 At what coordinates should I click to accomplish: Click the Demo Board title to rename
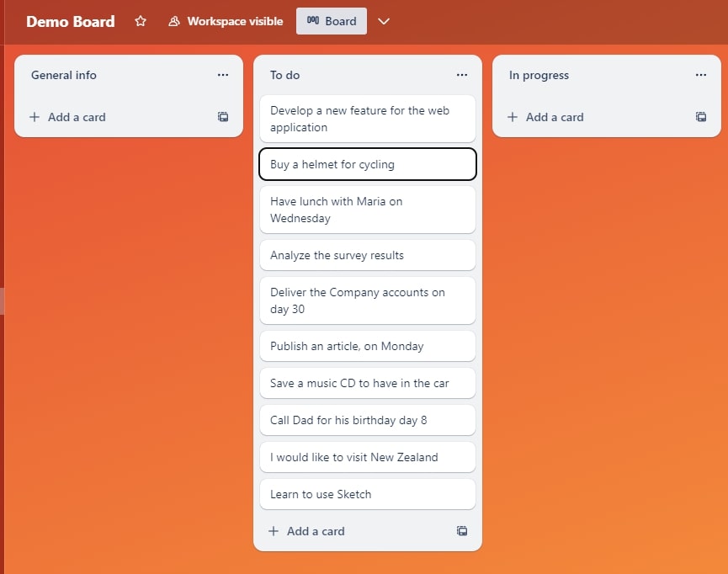click(x=71, y=21)
